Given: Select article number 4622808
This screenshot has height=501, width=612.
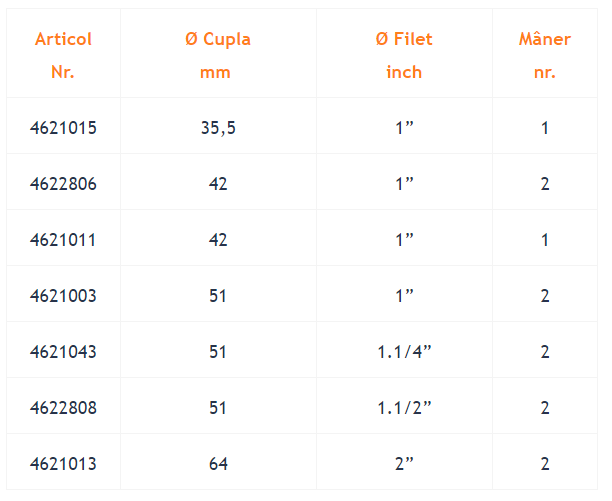Looking at the screenshot, I should tap(63, 408).
